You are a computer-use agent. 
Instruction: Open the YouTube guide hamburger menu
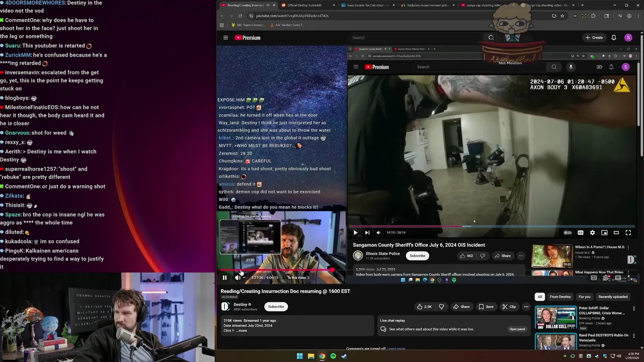225,38
